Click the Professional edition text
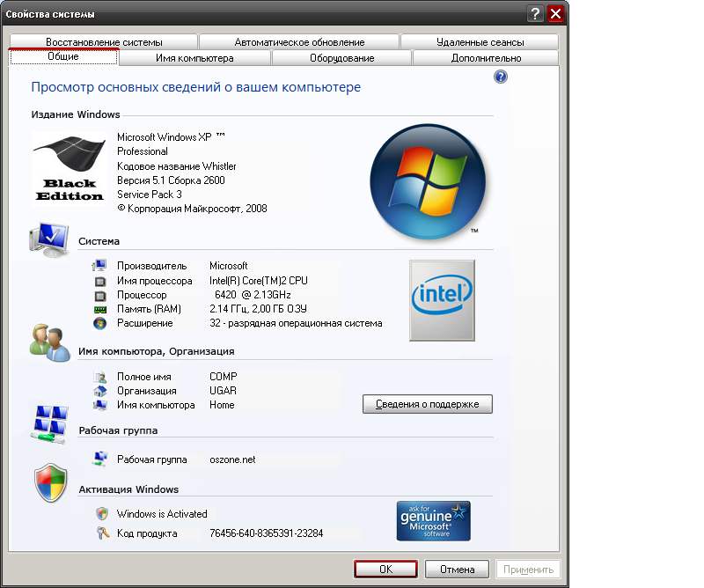The height and width of the screenshot is (588, 704). [x=142, y=151]
